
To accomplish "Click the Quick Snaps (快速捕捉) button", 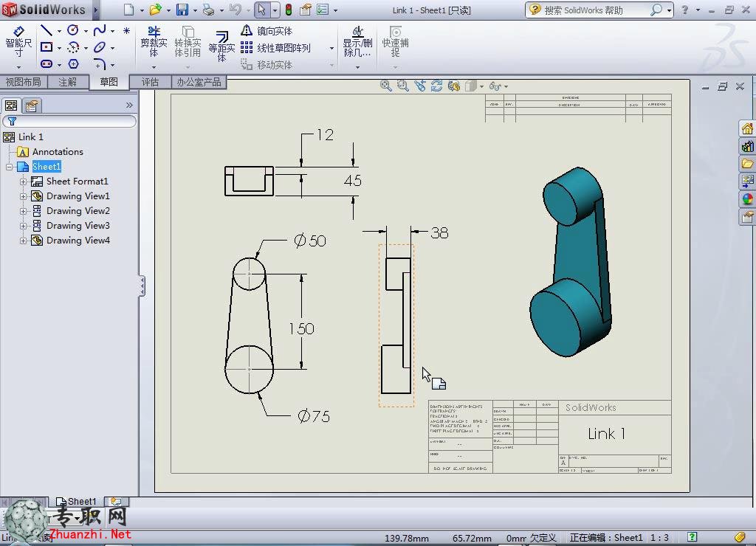I will click(396, 42).
